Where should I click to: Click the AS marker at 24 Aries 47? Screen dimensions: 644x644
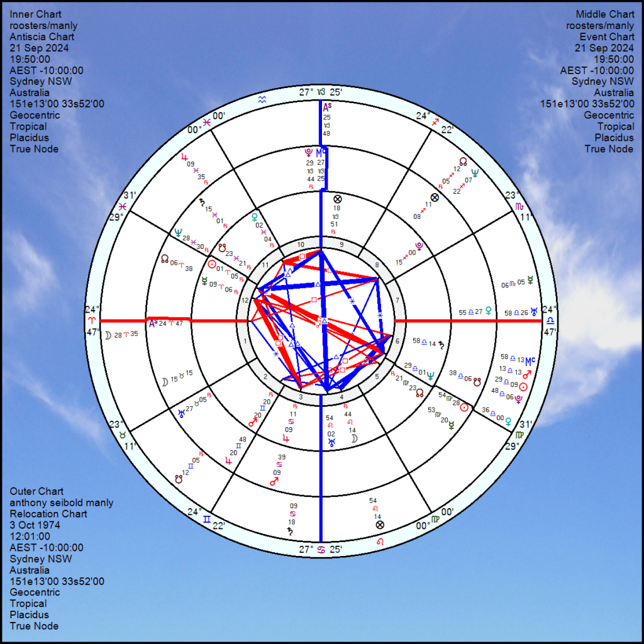tap(153, 323)
